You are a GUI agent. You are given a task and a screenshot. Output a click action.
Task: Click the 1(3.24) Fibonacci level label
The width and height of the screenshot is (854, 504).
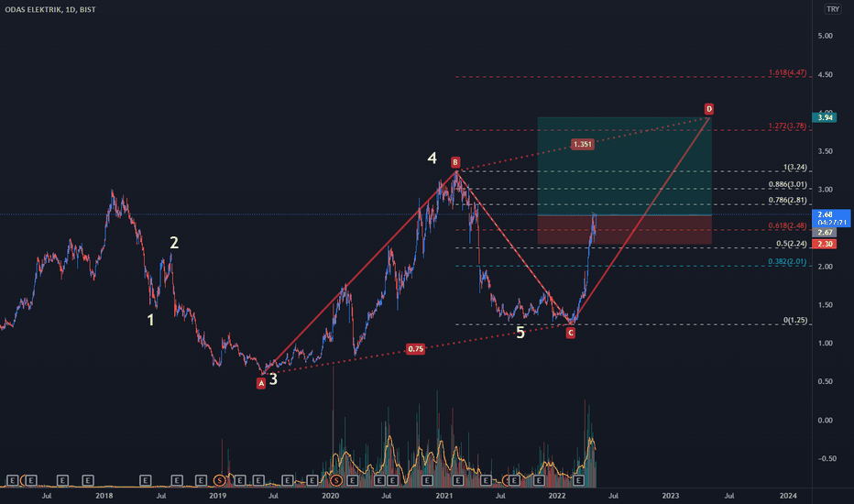pos(795,168)
